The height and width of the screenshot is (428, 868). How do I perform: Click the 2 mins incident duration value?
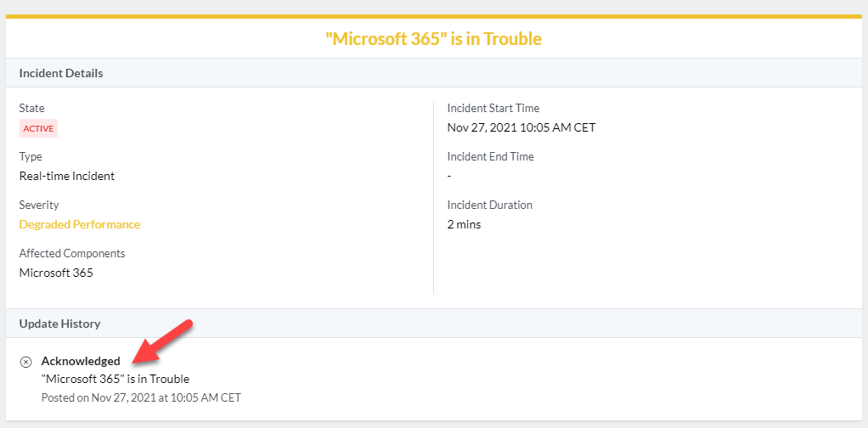click(x=464, y=224)
